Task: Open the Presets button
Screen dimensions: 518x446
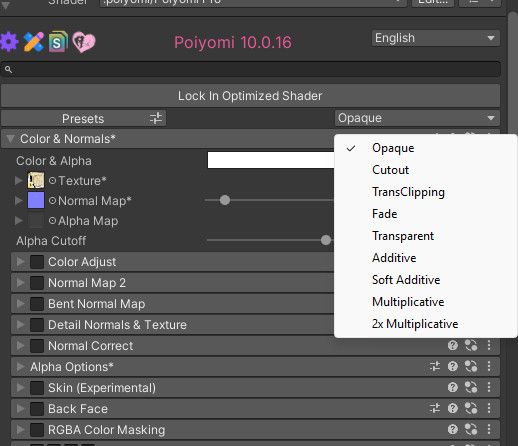Action: 83,119
